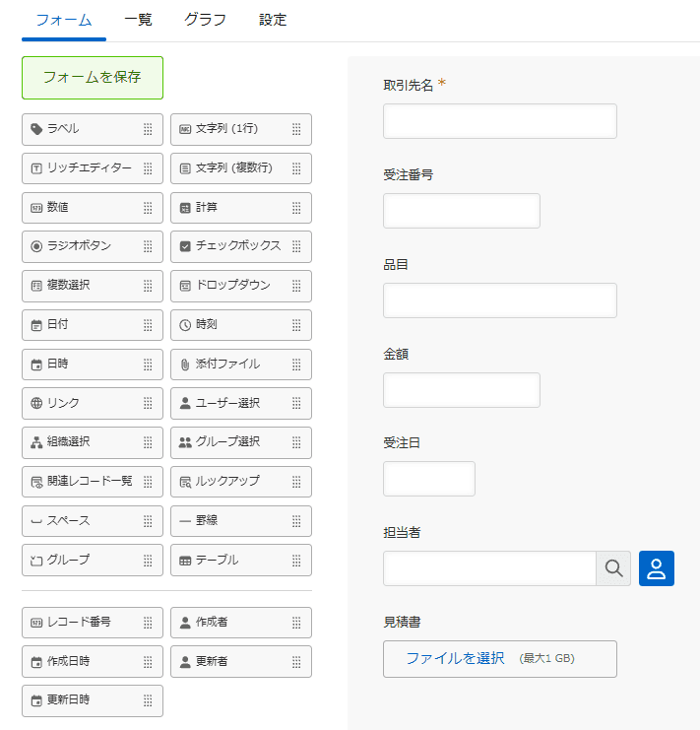Open the グラフ tab
This screenshot has width=700, height=730.
[205, 20]
